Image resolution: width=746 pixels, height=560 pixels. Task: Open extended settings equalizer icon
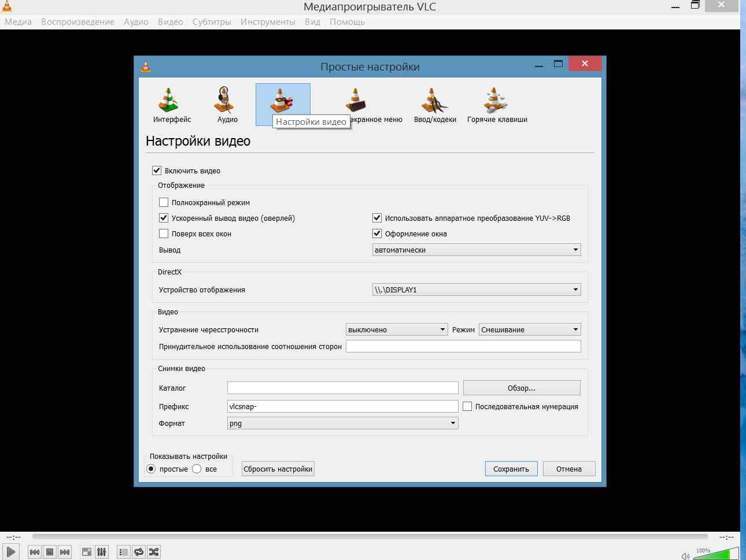click(102, 552)
